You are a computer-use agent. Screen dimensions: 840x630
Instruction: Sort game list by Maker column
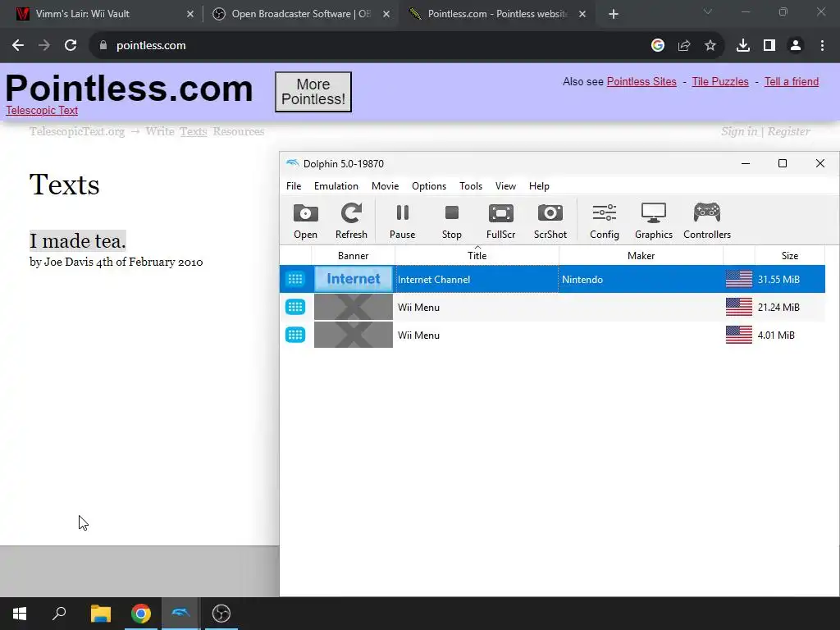641,256
